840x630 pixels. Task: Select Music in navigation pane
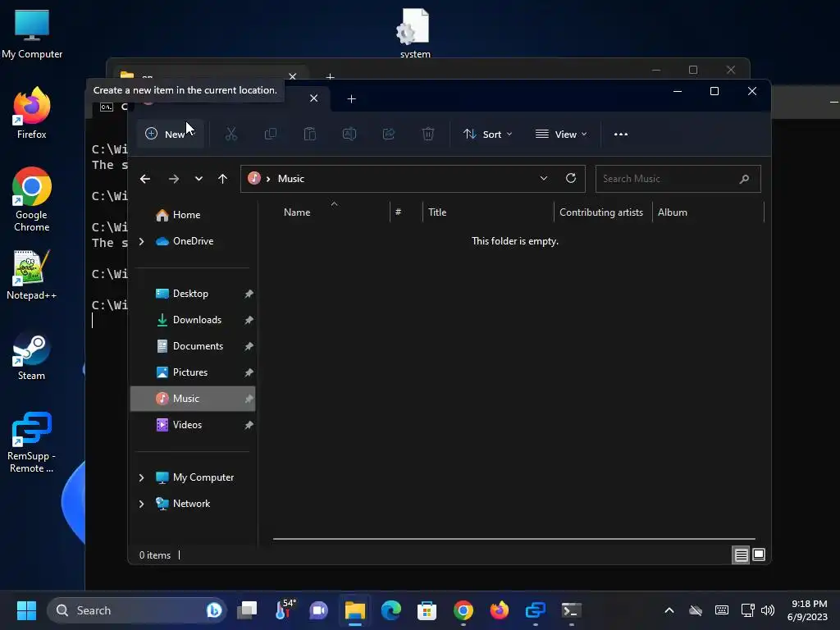click(x=192, y=399)
